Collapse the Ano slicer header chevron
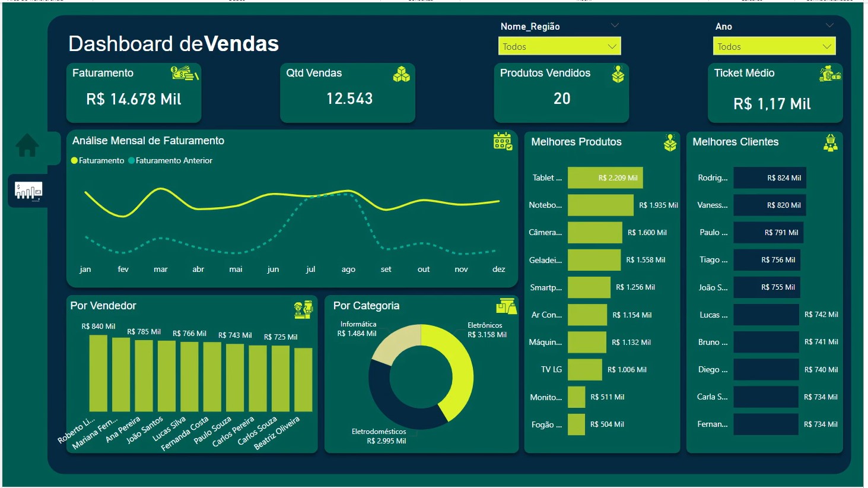 click(x=829, y=26)
